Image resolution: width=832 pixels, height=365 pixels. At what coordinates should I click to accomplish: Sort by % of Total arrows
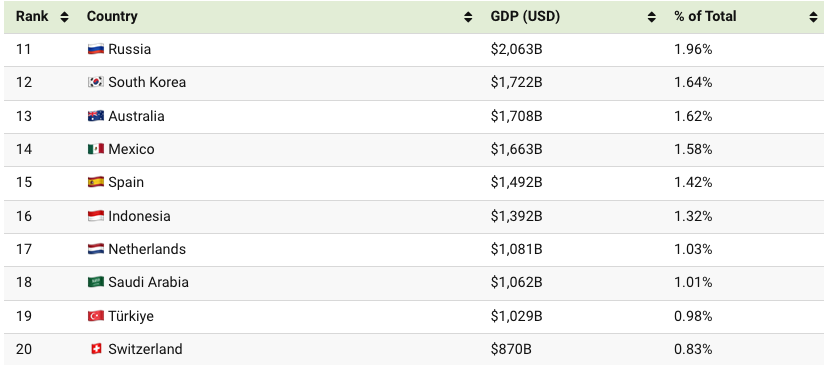813,17
